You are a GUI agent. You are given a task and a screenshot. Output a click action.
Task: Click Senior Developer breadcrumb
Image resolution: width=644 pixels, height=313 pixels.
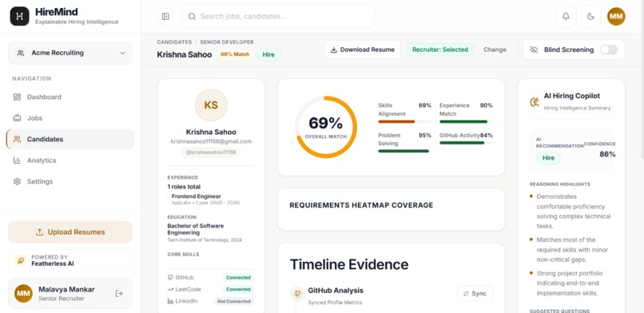click(x=227, y=42)
